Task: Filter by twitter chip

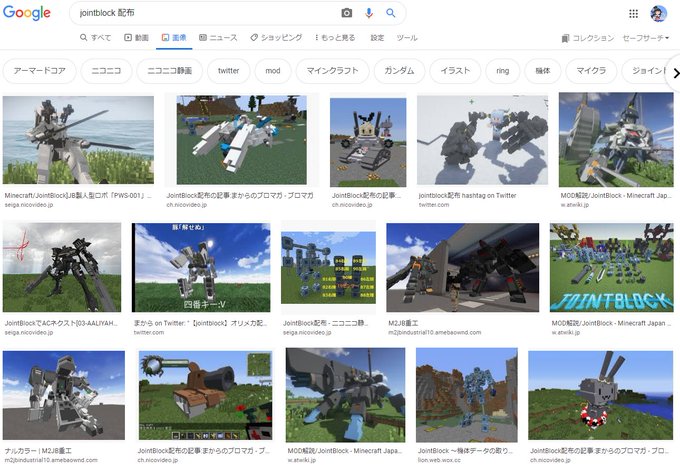Action: pos(229,71)
